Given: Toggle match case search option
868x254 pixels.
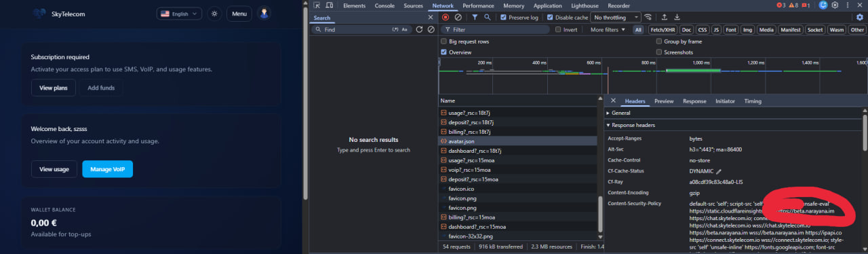Looking at the screenshot, I should pyautogui.click(x=405, y=29).
